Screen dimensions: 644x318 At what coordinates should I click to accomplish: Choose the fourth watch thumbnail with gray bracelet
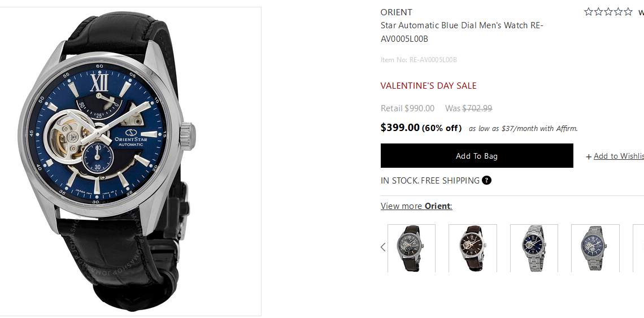point(595,249)
